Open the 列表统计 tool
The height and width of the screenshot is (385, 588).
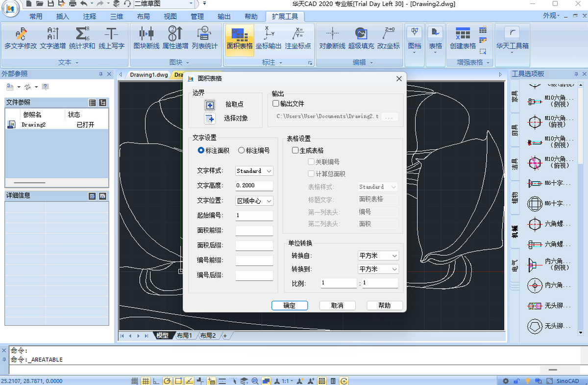point(204,38)
